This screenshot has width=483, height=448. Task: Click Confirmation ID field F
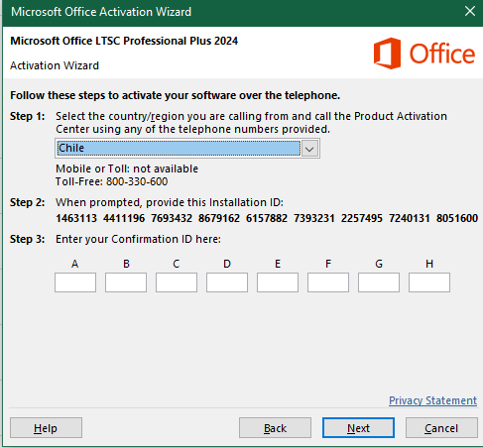pyautogui.click(x=328, y=282)
